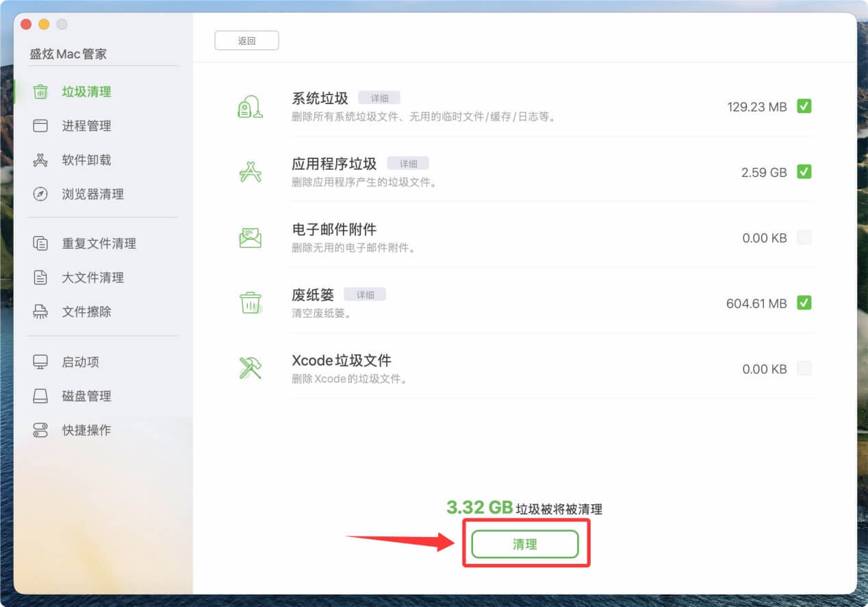View 详细 breakdown of 应用程序垃圾

409,163
